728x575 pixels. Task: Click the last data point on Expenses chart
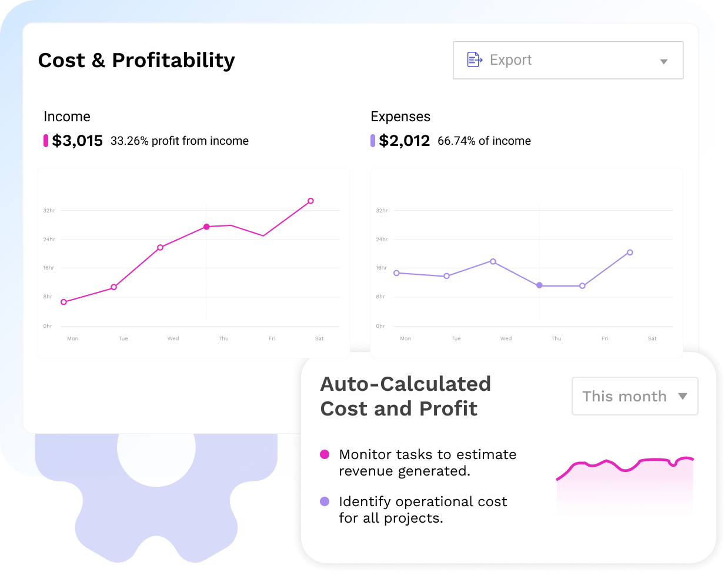[x=630, y=252]
